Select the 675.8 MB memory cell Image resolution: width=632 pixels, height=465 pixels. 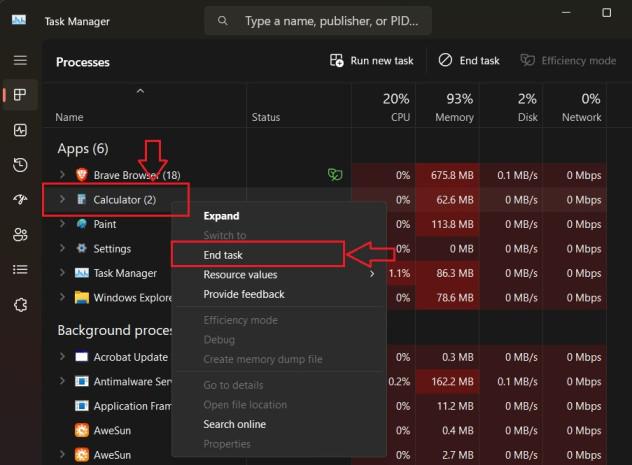tap(447, 175)
